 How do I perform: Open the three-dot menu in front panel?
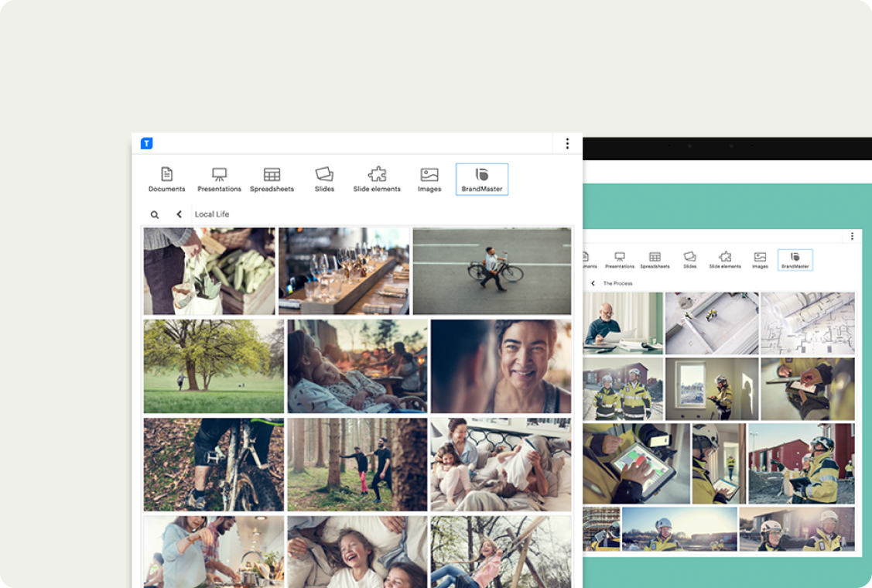tap(567, 143)
